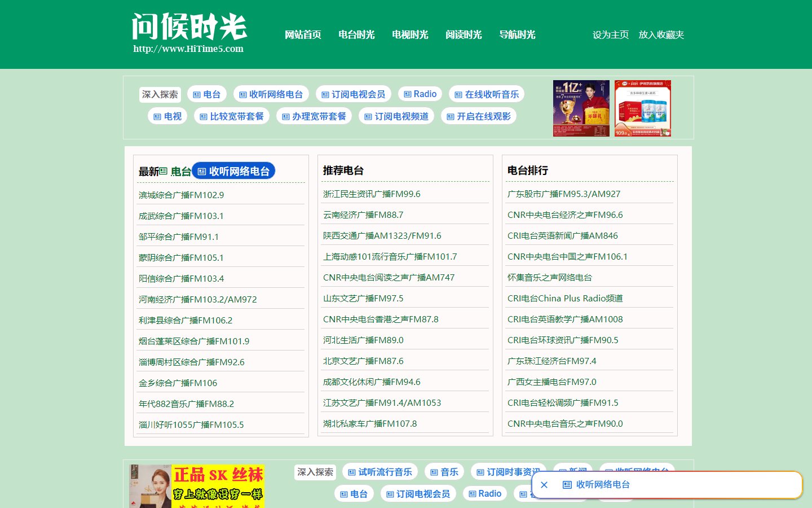The image size is (812, 508).
Task: Click the 试听流行音乐 chip in the lower explore bar
Action: click(380, 472)
